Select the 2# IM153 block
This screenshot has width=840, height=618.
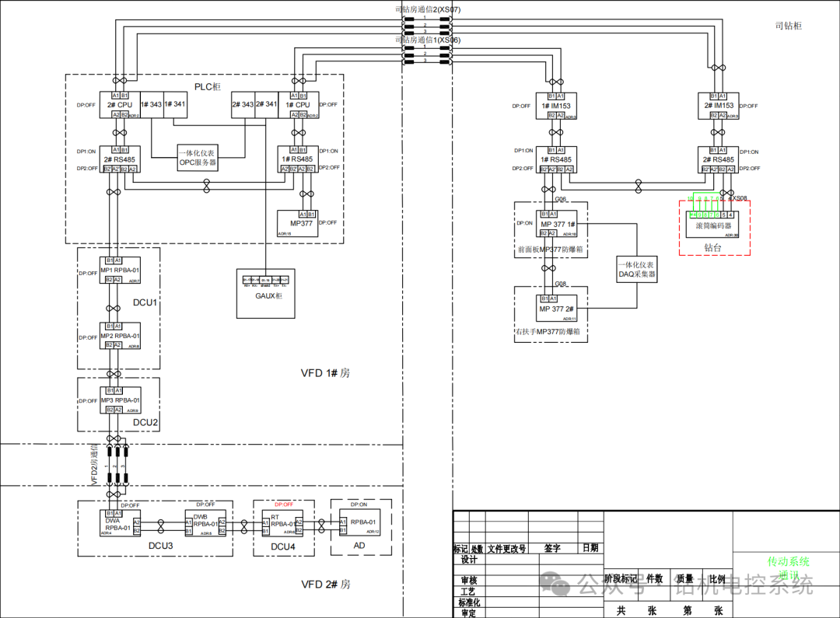tap(719, 106)
